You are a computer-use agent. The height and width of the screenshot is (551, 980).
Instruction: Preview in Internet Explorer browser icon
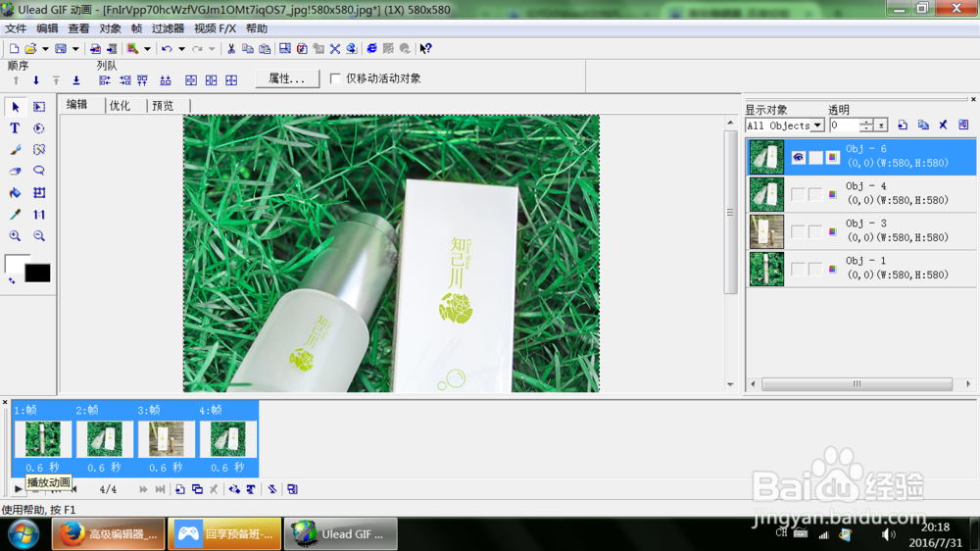pyautogui.click(x=371, y=48)
